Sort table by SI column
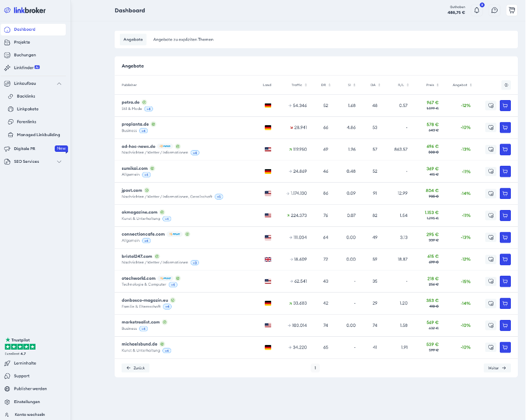The width and height of the screenshot is (526, 420). pyautogui.click(x=351, y=85)
